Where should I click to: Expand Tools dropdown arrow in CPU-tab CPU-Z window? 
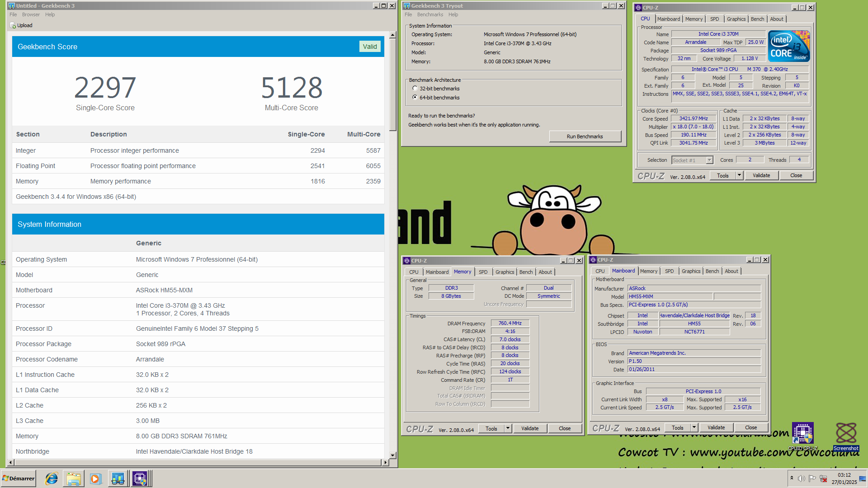(739, 175)
